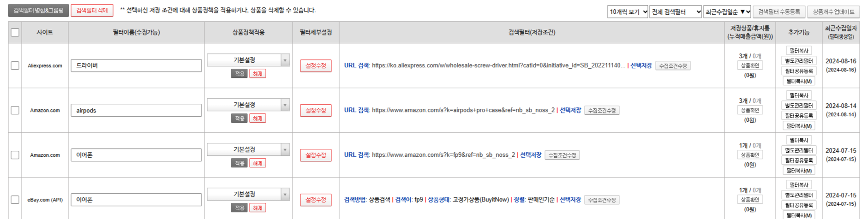The height and width of the screenshot is (219, 868).
Task: Click red 해제 button in the airpods row
Action: click(x=257, y=118)
